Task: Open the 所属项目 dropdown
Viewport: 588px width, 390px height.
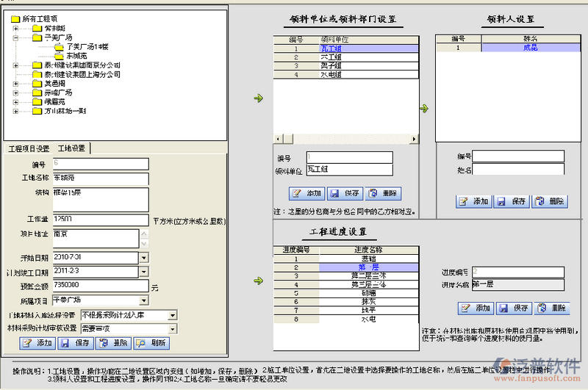Action: click(x=143, y=300)
